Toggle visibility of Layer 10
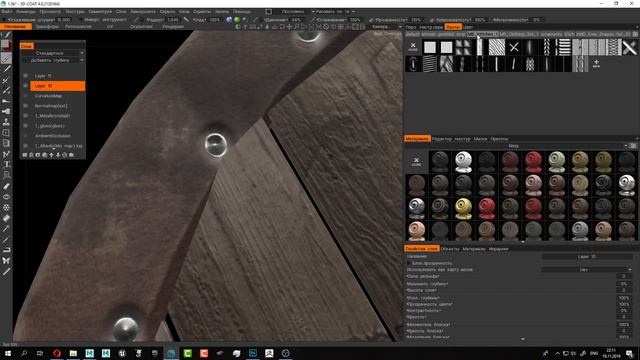 (x=26, y=86)
